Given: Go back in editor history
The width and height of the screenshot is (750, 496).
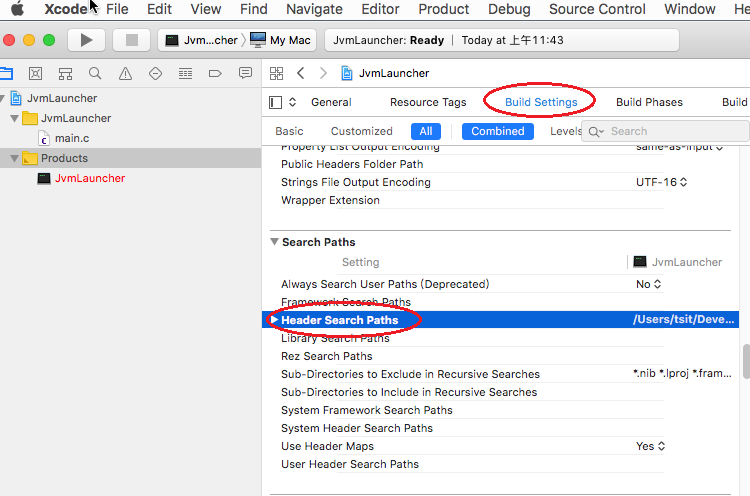Looking at the screenshot, I should [300, 73].
